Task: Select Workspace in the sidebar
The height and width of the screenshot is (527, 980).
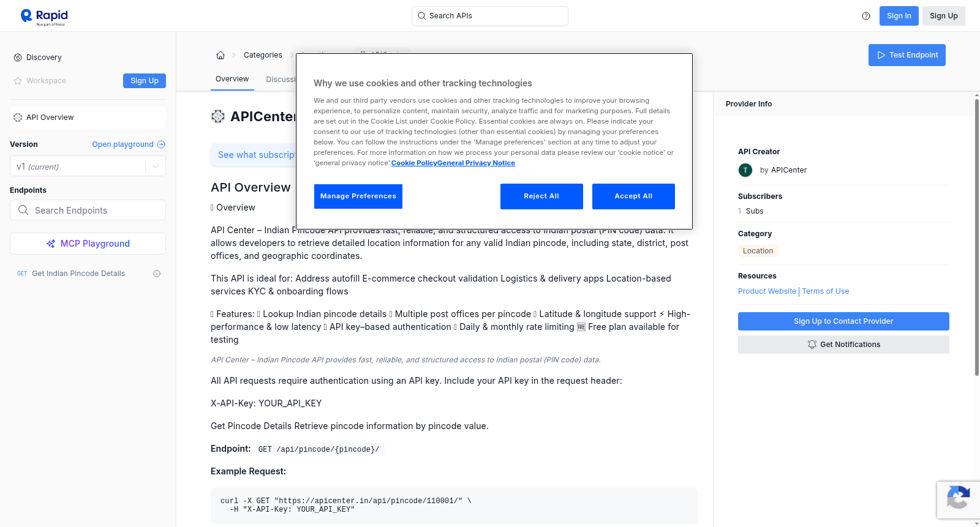Action: 46,81
